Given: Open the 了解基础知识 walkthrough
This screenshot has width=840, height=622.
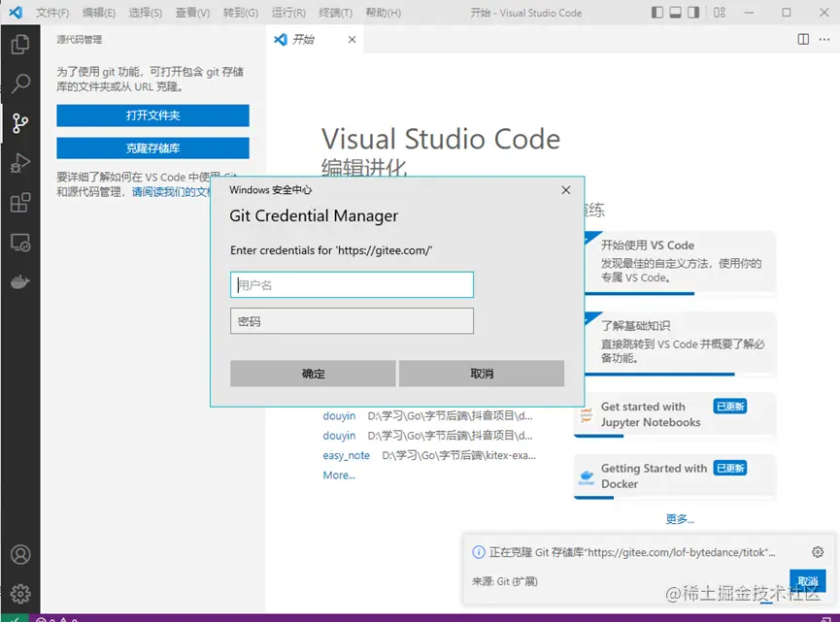Looking at the screenshot, I should 680,344.
